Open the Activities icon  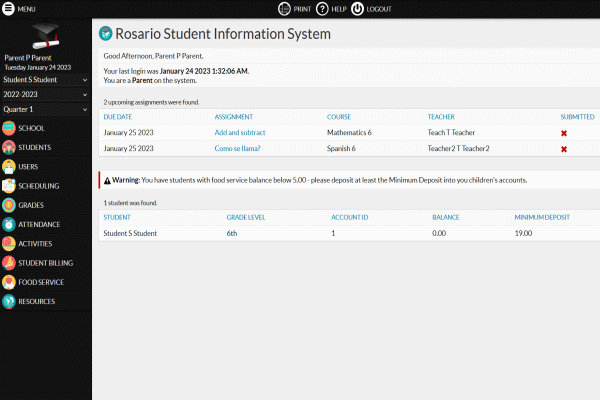(x=9, y=243)
